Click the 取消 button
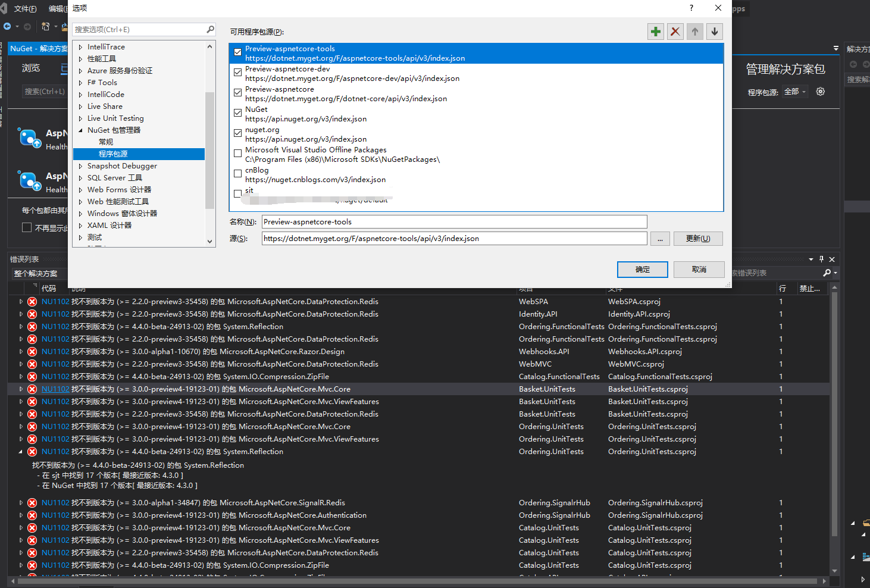Screen dimensions: 870x588 [699, 270]
